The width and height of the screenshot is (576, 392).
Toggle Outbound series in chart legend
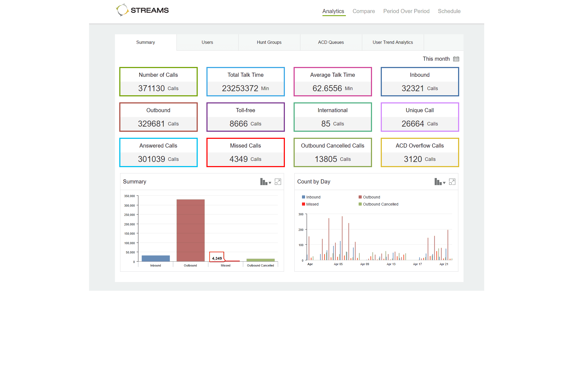point(369,197)
